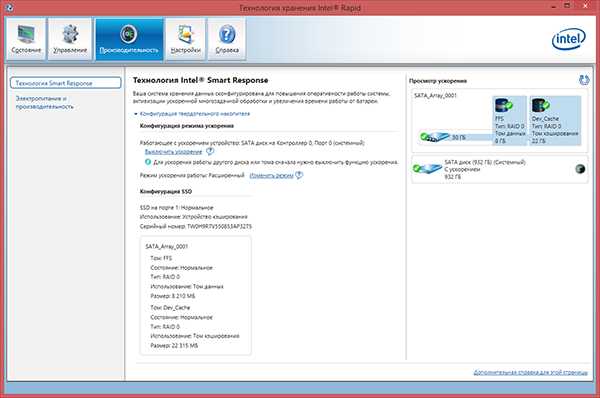The width and height of the screenshot is (600, 398).
Task: Open the Настройки settings tab
Action: [186, 39]
